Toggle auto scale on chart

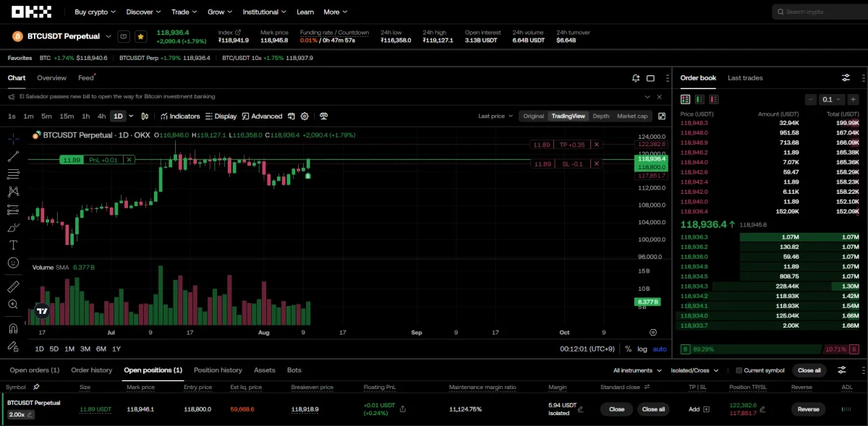[x=659, y=349]
